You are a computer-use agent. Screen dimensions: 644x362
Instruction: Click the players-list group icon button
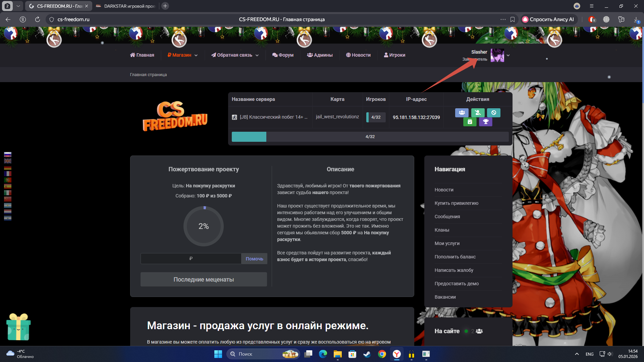coord(462,113)
